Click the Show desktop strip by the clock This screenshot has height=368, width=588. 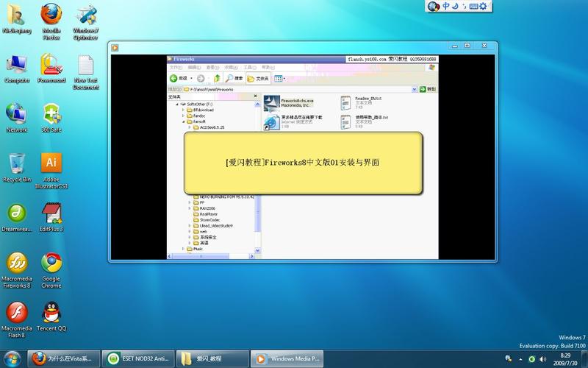[x=585, y=358]
